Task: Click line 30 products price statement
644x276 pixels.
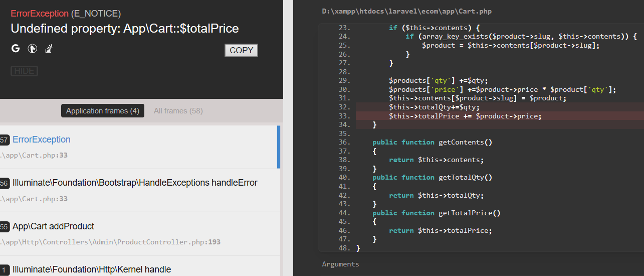Action: [502, 89]
